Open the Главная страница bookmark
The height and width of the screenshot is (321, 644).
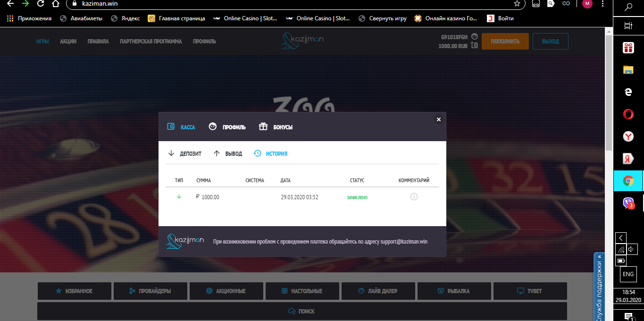point(176,18)
